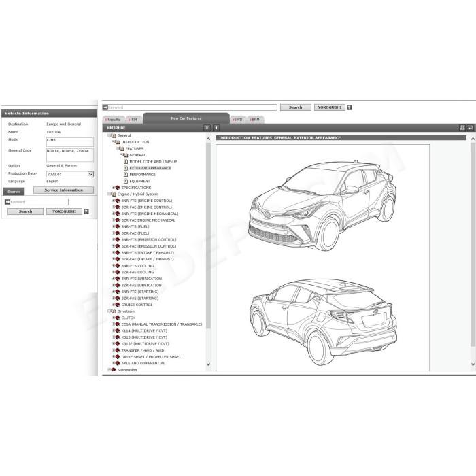Select EC6A (MANUAL TRANSMISSION / TRANSAXLE) row
Viewport: 476px width, 476px height.
162,324
